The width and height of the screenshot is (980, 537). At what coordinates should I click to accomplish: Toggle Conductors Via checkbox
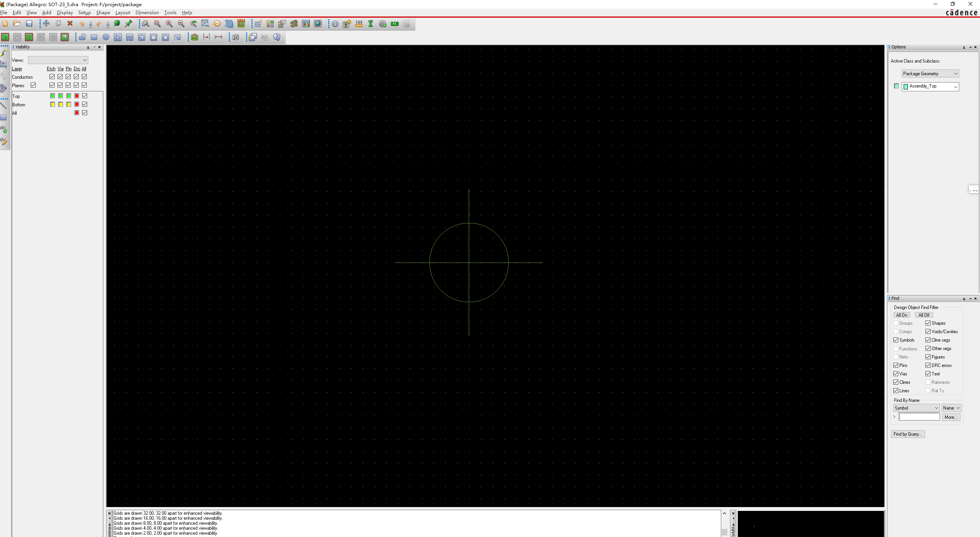(60, 77)
